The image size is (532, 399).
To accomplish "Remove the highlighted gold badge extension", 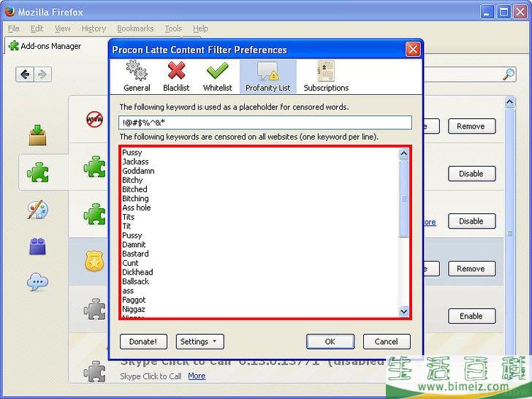I will pyautogui.click(x=471, y=269).
